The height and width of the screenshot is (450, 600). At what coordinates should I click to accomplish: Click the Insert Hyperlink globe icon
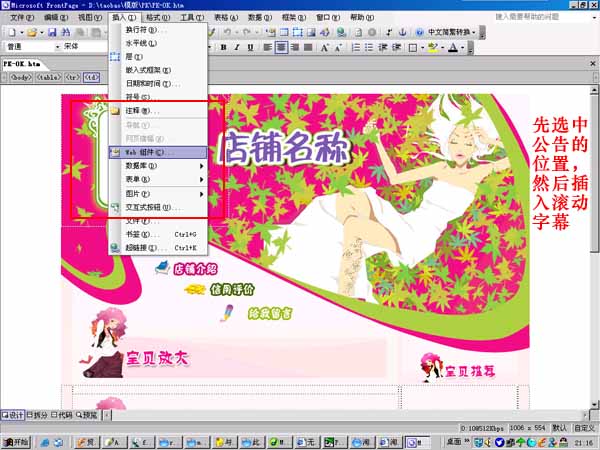point(341,32)
